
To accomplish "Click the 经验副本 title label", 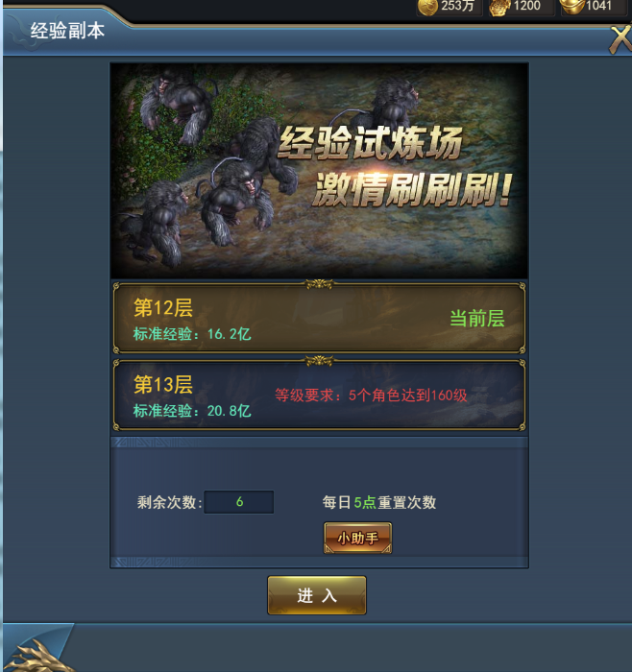I will tap(67, 31).
